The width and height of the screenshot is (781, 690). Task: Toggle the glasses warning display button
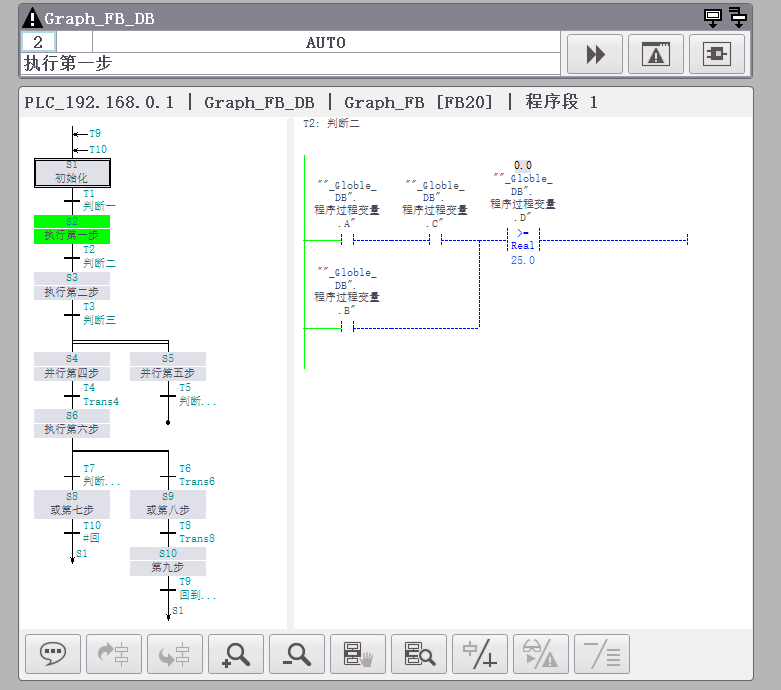pos(541,654)
